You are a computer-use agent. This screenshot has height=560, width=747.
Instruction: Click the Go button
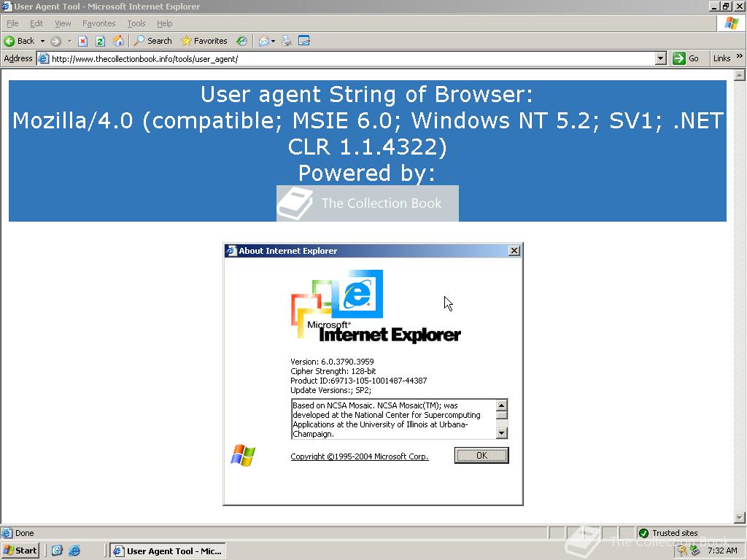[x=686, y=58]
